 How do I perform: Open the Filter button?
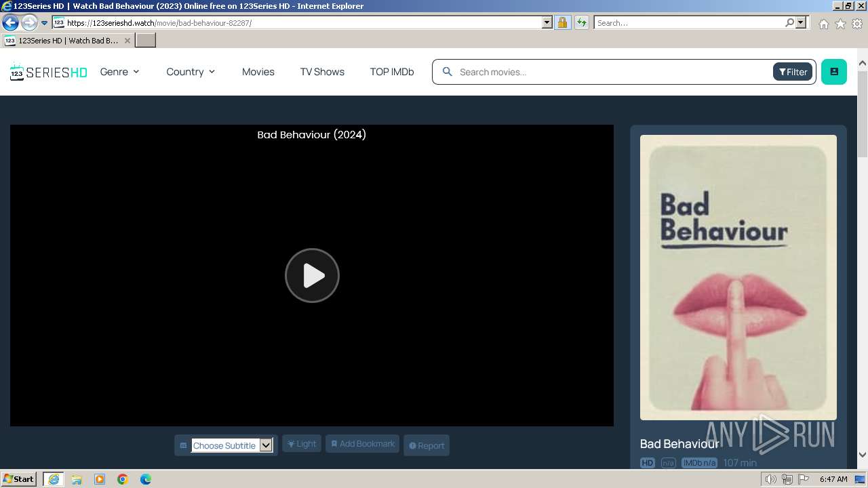(793, 72)
